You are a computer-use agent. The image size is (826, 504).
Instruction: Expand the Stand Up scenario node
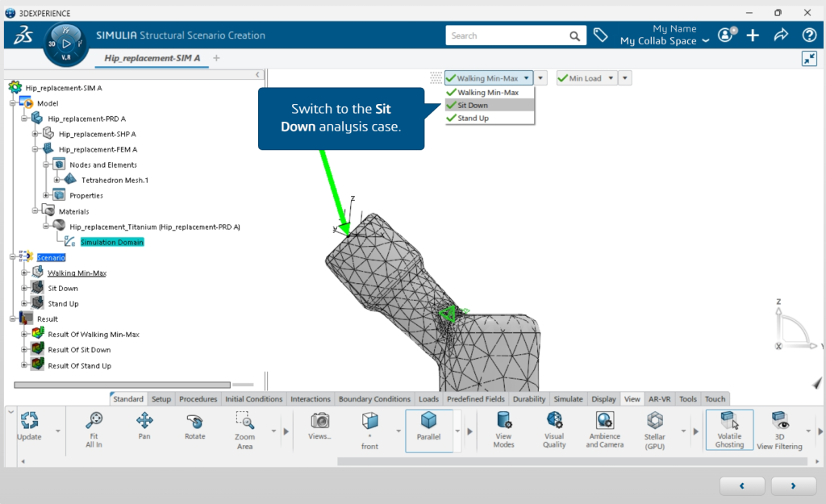coord(23,303)
